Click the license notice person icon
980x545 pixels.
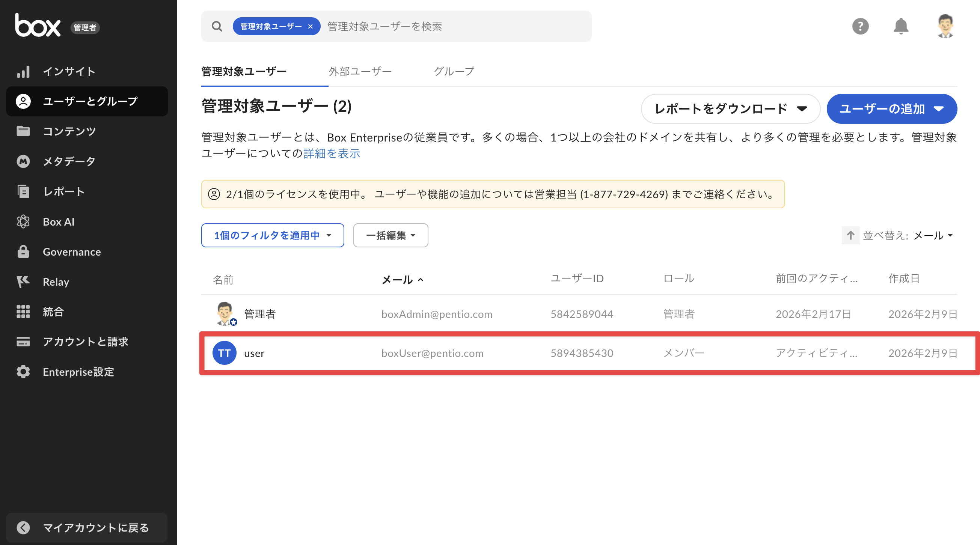click(214, 194)
